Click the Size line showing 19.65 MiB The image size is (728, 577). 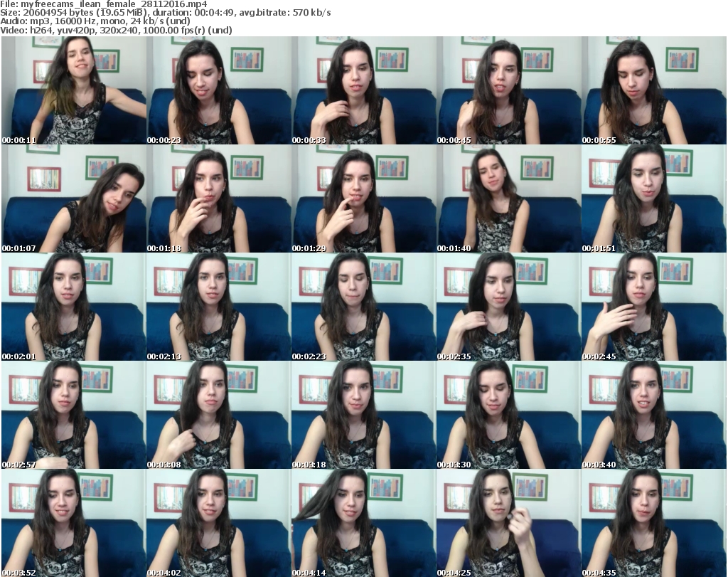tap(165, 13)
